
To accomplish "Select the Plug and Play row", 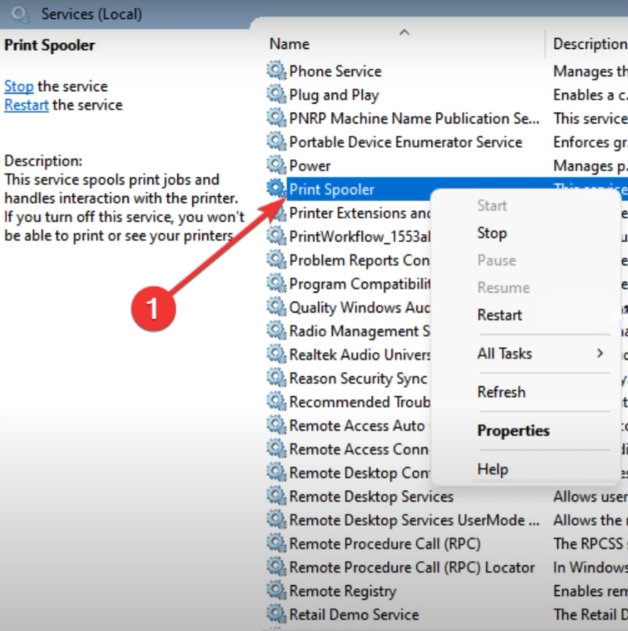I will pyautogui.click(x=334, y=95).
